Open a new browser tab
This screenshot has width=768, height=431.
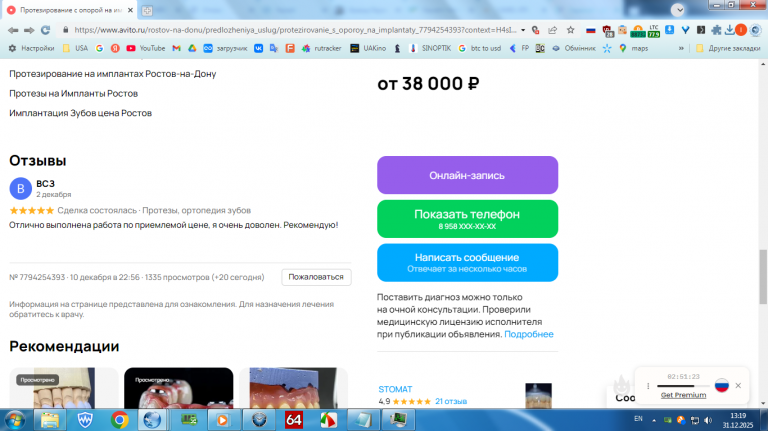tap(147, 10)
